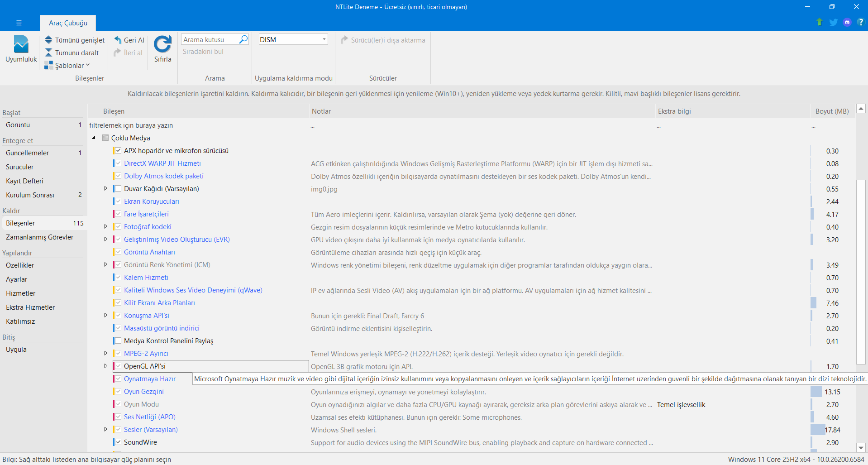Screen dimensions: 868x465
Task: Toggle the Çoklu Medya group checkbox
Action: click(105, 138)
